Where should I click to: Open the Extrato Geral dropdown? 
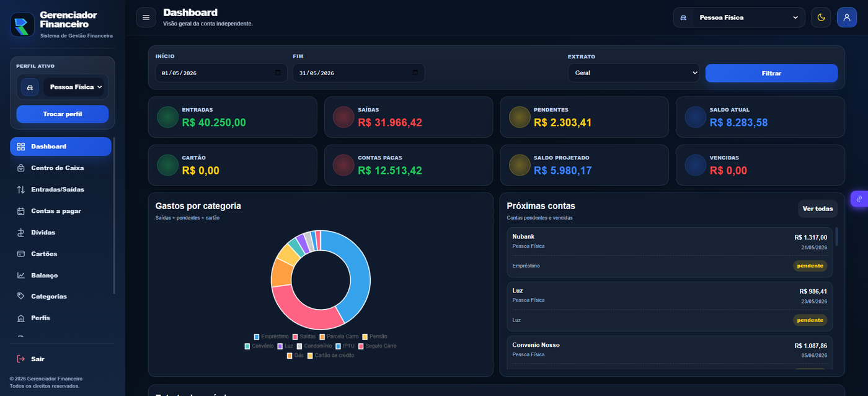[634, 73]
